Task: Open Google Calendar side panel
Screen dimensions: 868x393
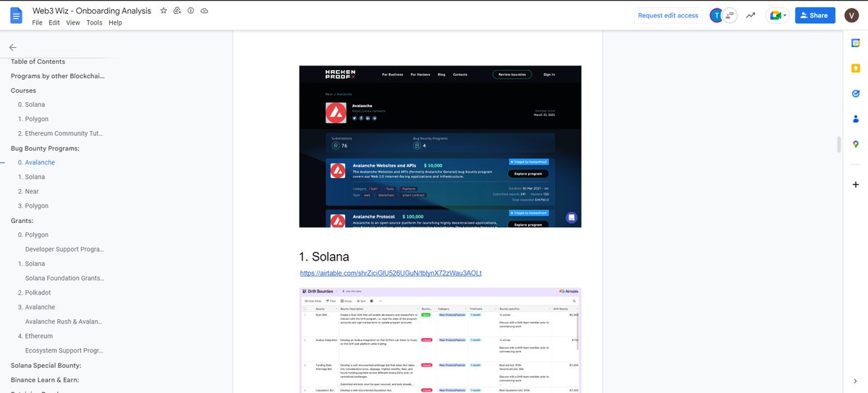Action: pos(856,44)
